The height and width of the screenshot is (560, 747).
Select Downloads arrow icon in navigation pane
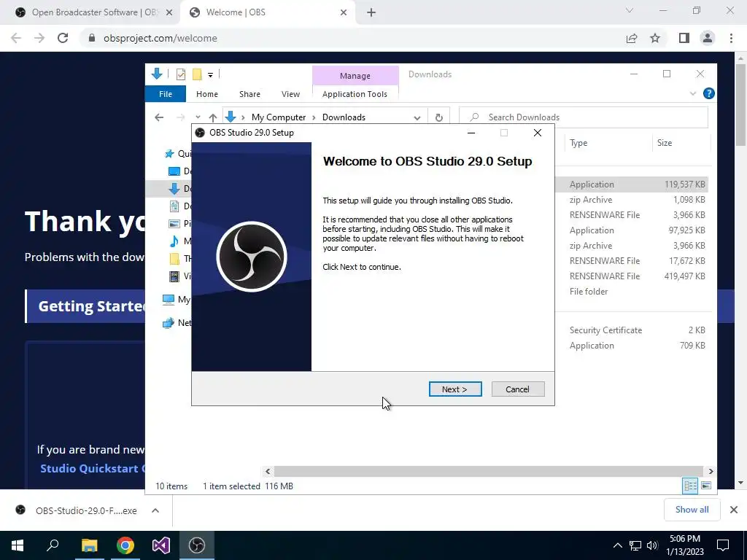pos(174,189)
